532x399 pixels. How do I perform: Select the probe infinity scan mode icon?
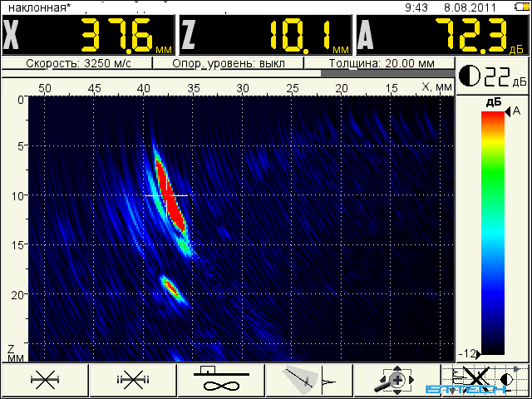click(221, 380)
